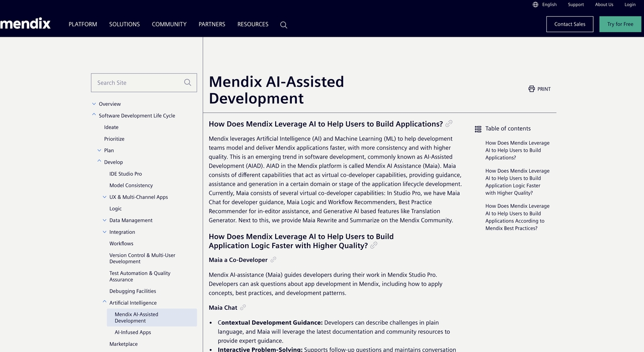Open the Support link in top bar
644x352 pixels.
tap(576, 5)
